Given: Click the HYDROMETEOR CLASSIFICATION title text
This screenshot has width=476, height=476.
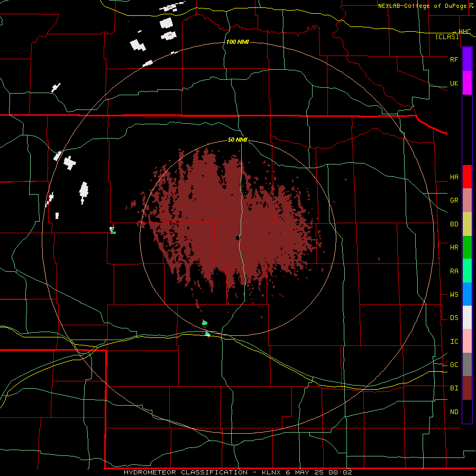Looking at the screenshot, I should 186,472.
